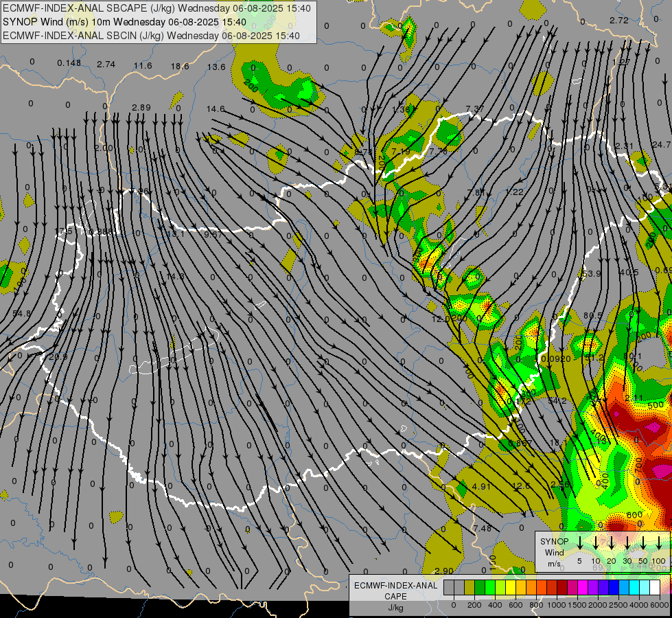Viewport: 672px width, 618px height.
Task: Click the map value 11.6
Action: [143, 66]
